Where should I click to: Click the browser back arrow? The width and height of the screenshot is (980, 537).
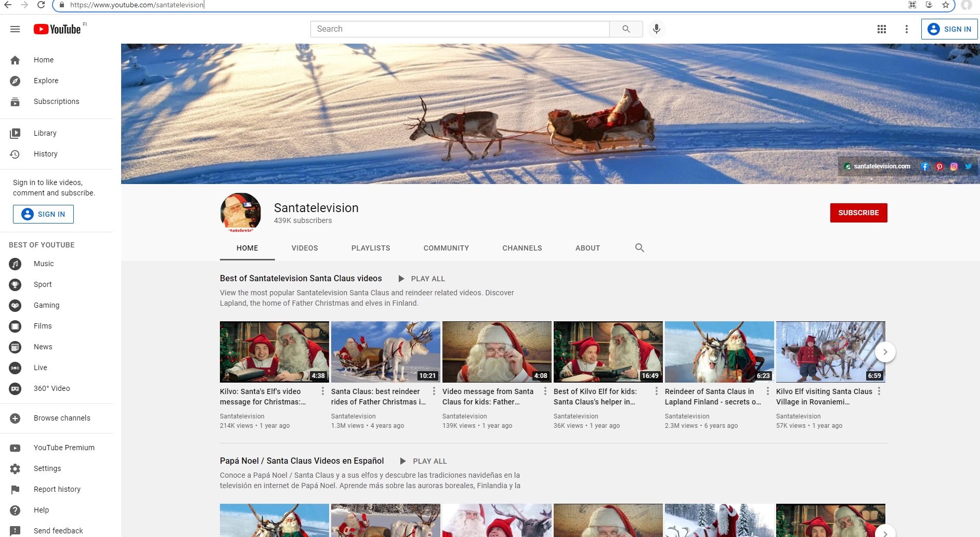click(x=8, y=5)
